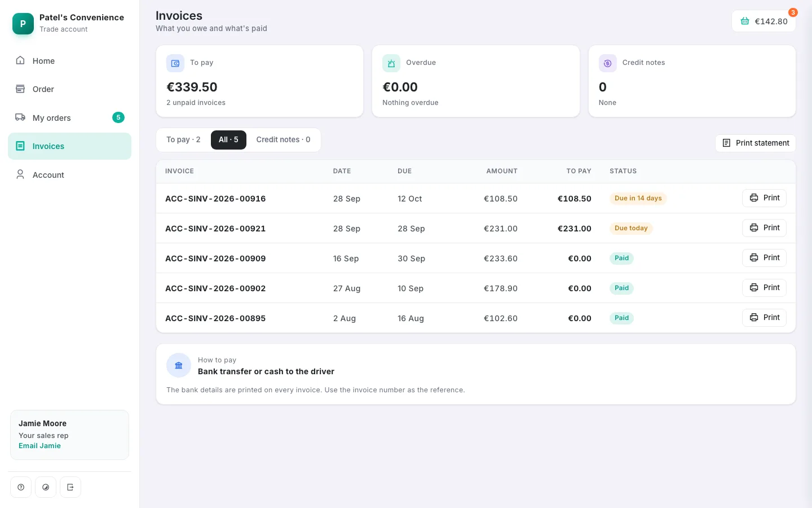The width and height of the screenshot is (812, 508).
Task: Open the Invoices sidebar menu item
Action: [x=69, y=146]
